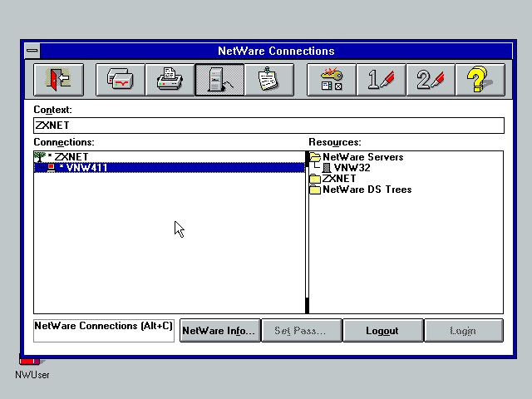Image resolution: width=532 pixels, height=399 pixels.
Task: Click the Set Pass... button
Action: click(x=301, y=331)
